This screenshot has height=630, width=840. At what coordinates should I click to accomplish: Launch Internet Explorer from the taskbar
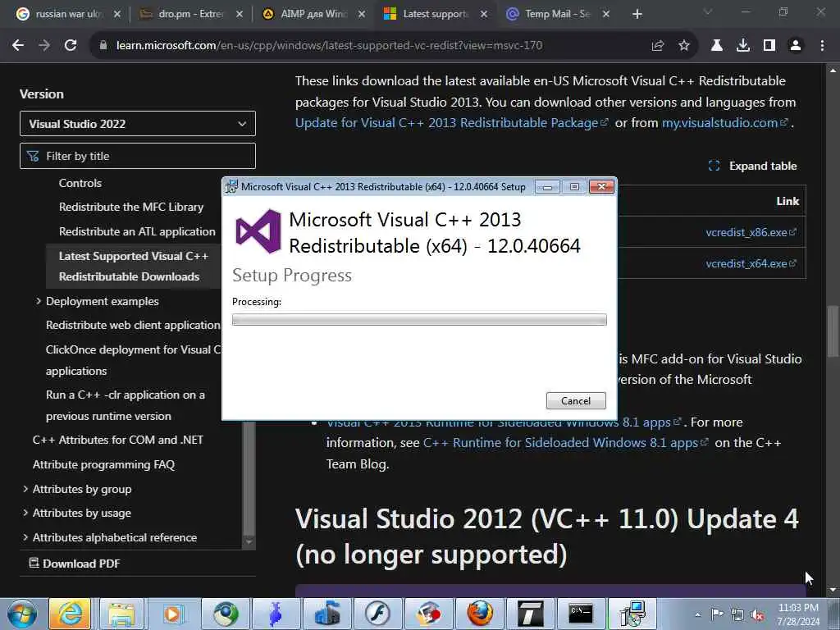(71, 614)
